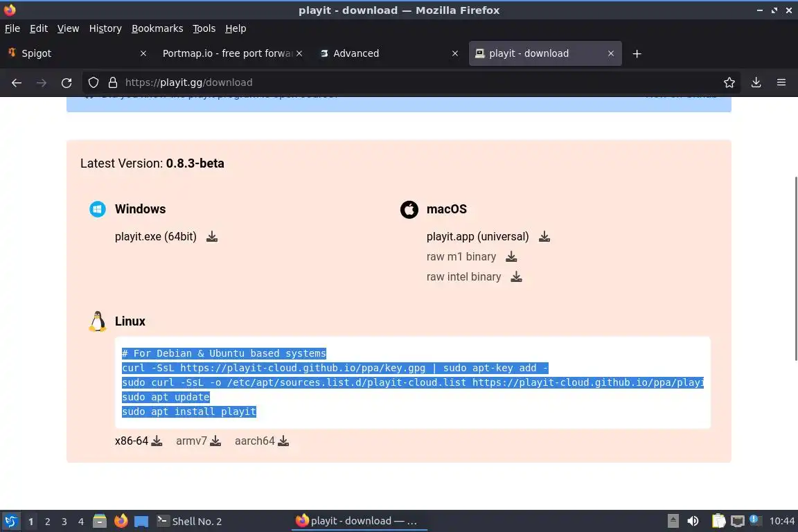Click the raw m1 binary download icon

(x=511, y=256)
